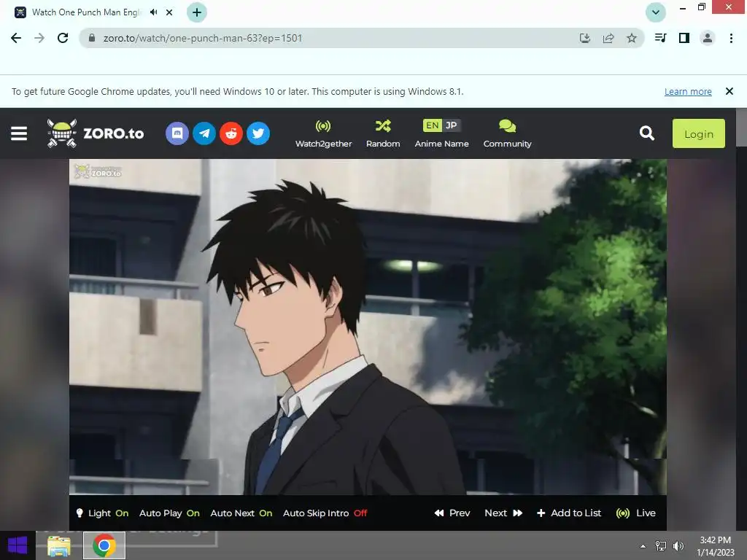The image size is (747, 560).
Task: Open the Reddit social link
Action: (231, 133)
